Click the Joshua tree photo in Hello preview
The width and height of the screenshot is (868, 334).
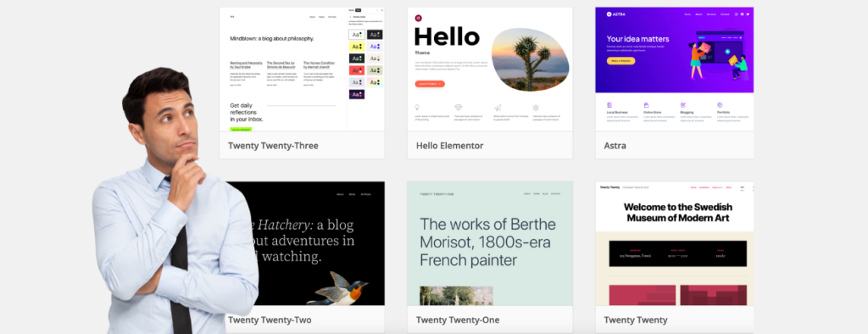(x=530, y=59)
